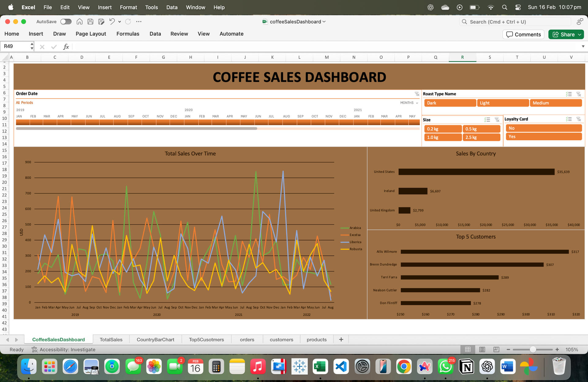This screenshot has width=588, height=382.
Task: Open the coffeeSalesDashboard file name dropdown
Action: click(x=324, y=21)
